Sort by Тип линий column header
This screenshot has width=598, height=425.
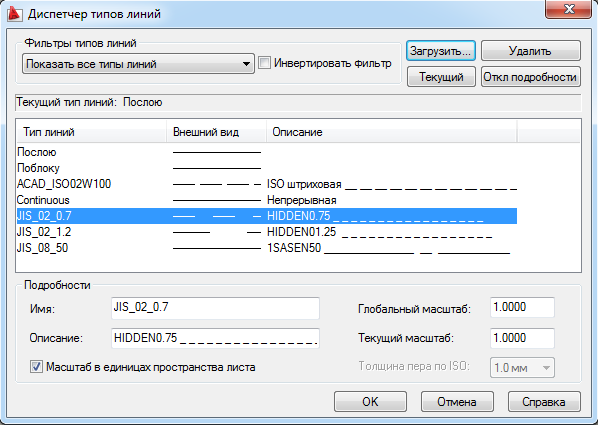pos(91,132)
